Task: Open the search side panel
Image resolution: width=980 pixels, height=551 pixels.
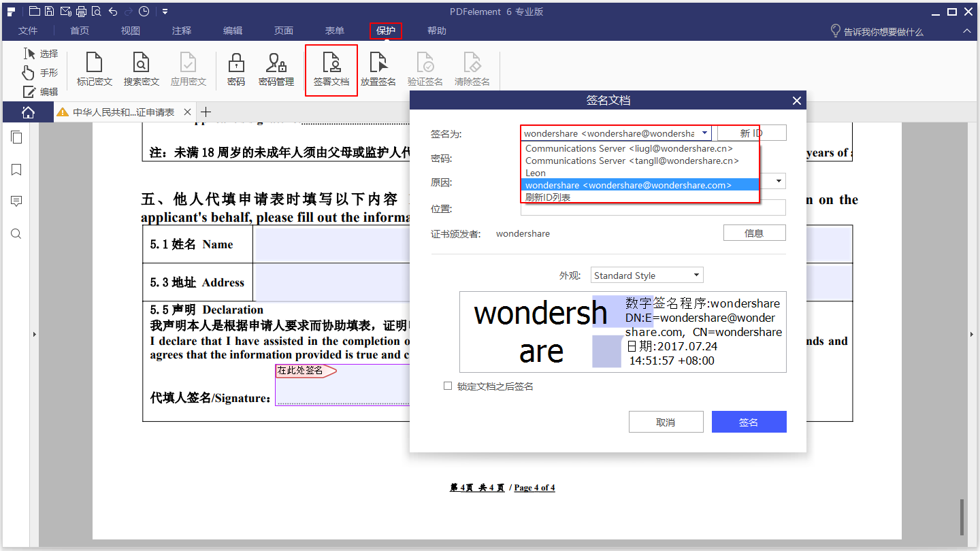Action: tap(16, 234)
